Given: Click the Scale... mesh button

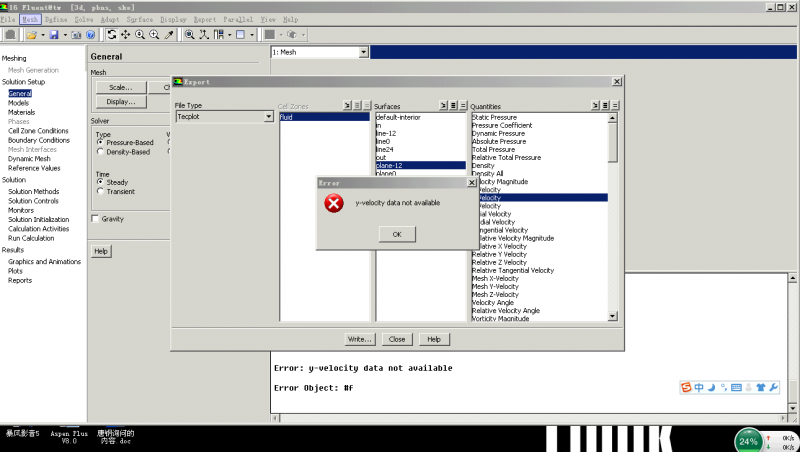Looking at the screenshot, I should (121, 87).
